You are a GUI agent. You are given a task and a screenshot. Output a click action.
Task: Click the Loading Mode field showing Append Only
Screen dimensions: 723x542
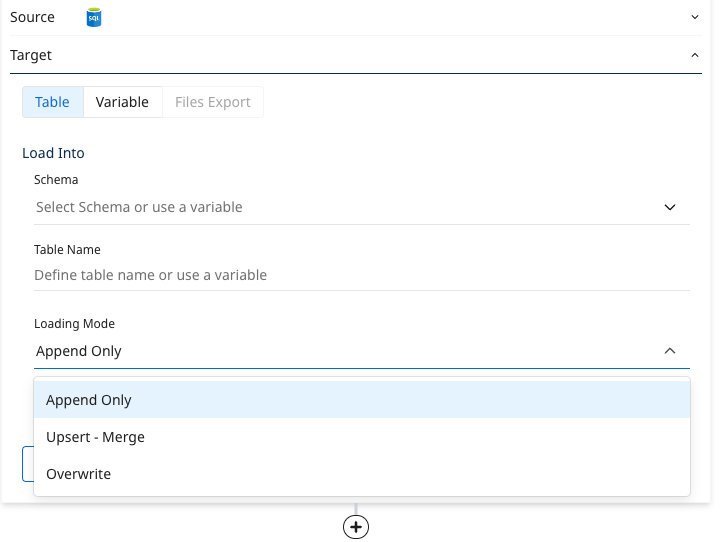pyautogui.click(x=340, y=351)
